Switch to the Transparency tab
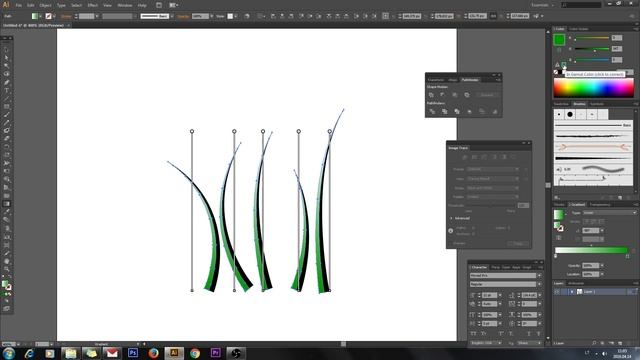 600,204
